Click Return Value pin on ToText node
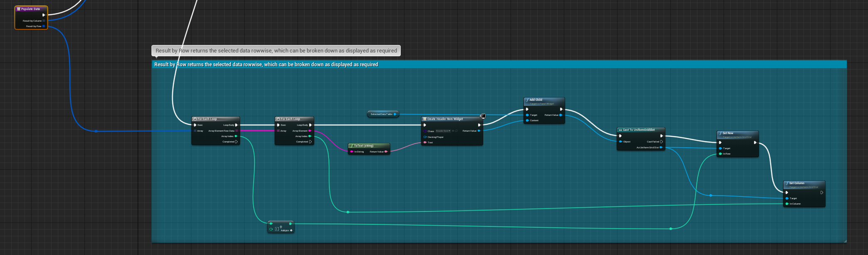This screenshot has height=255, width=868. (386, 152)
